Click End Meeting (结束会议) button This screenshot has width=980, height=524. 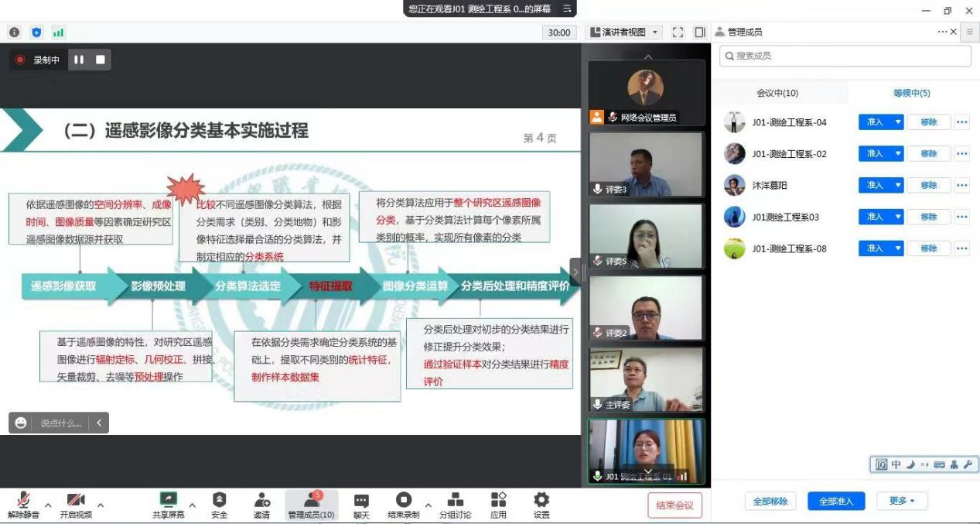click(674, 505)
